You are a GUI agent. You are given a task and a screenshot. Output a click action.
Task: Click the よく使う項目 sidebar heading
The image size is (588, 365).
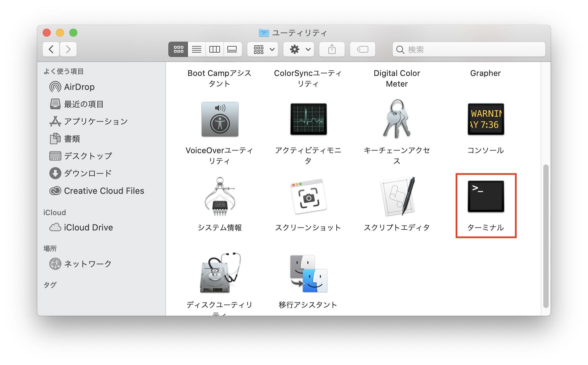pyautogui.click(x=64, y=71)
